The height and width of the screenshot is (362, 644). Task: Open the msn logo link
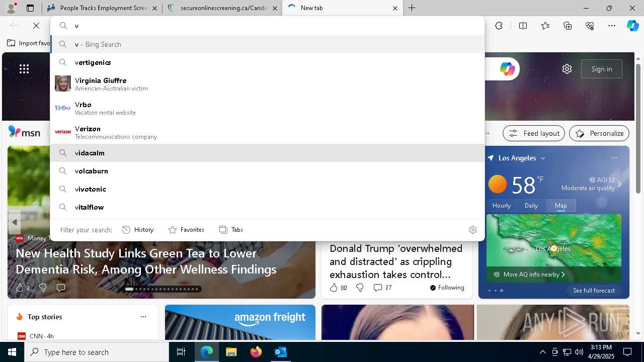pos(24,132)
